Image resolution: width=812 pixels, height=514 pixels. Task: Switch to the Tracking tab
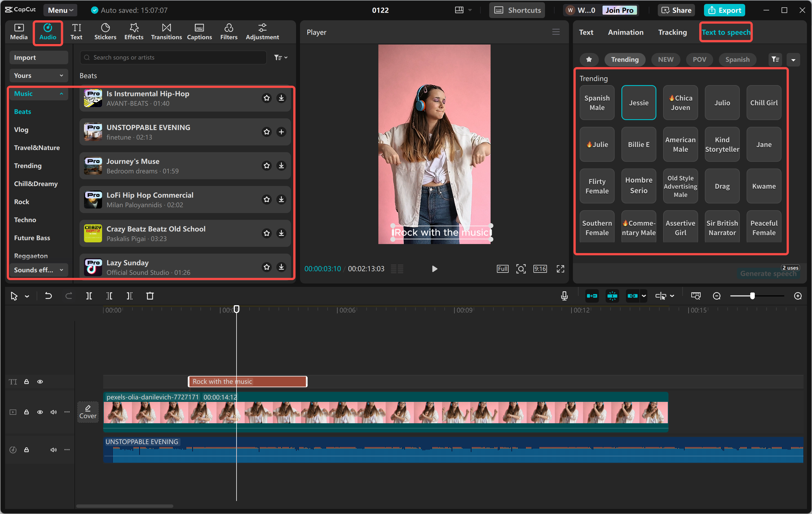pyautogui.click(x=672, y=32)
